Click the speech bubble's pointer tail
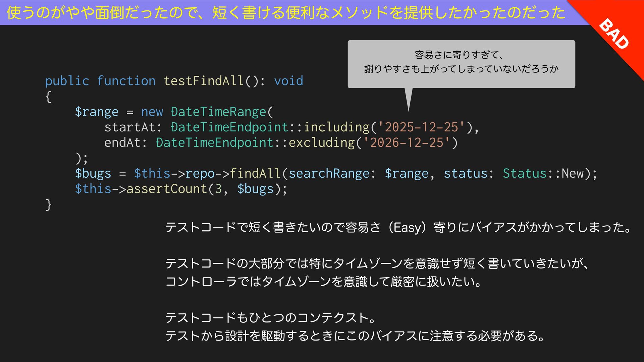 [x=408, y=100]
